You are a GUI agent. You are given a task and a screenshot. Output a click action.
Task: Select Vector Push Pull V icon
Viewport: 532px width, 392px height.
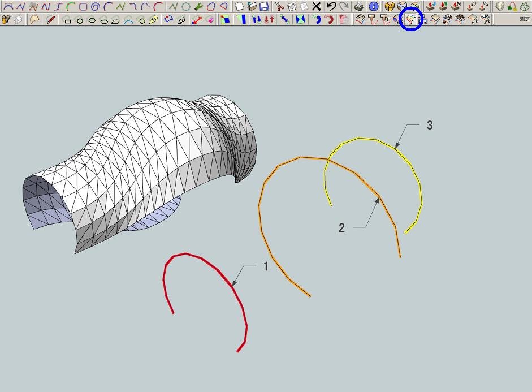(x=443, y=6)
